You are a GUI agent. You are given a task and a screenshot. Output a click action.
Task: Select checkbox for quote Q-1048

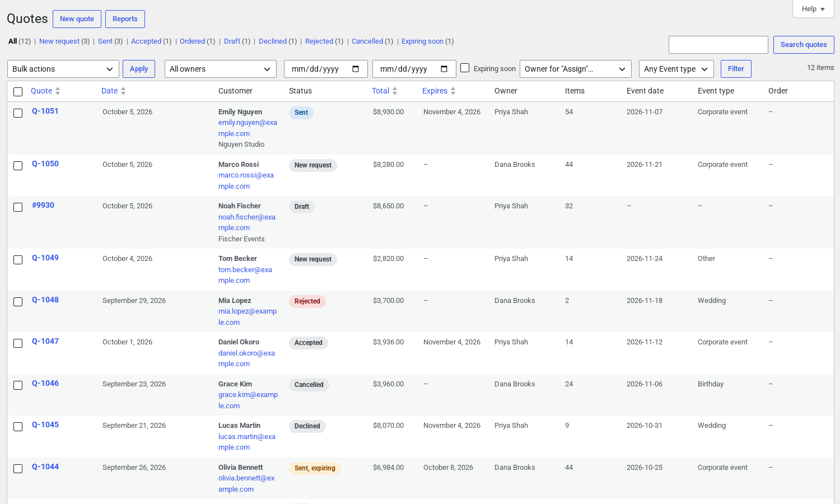[x=18, y=302]
